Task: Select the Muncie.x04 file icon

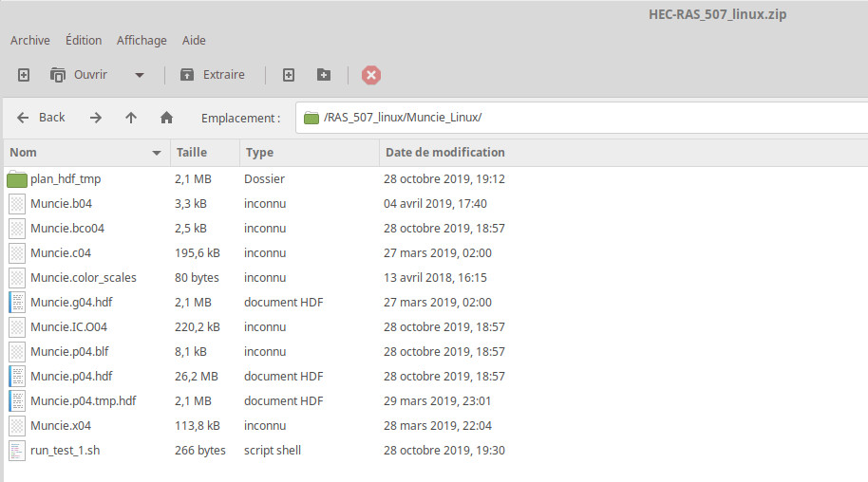Action: pyautogui.click(x=16, y=426)
